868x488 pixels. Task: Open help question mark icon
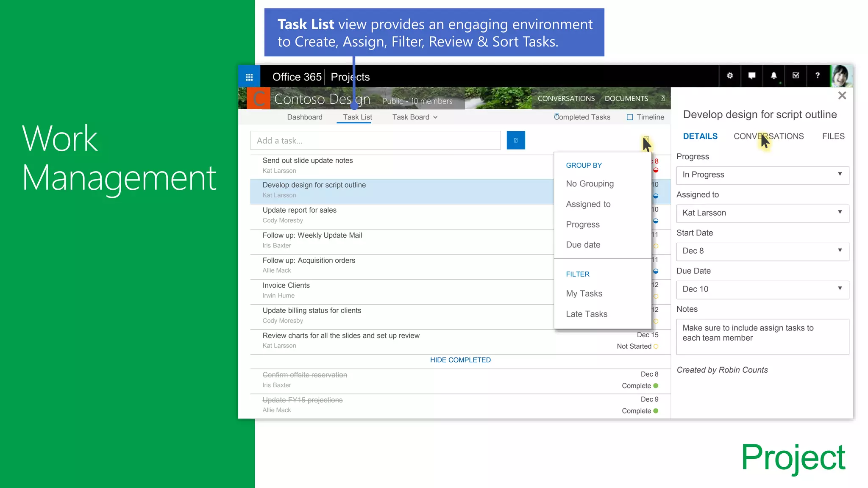818,76
